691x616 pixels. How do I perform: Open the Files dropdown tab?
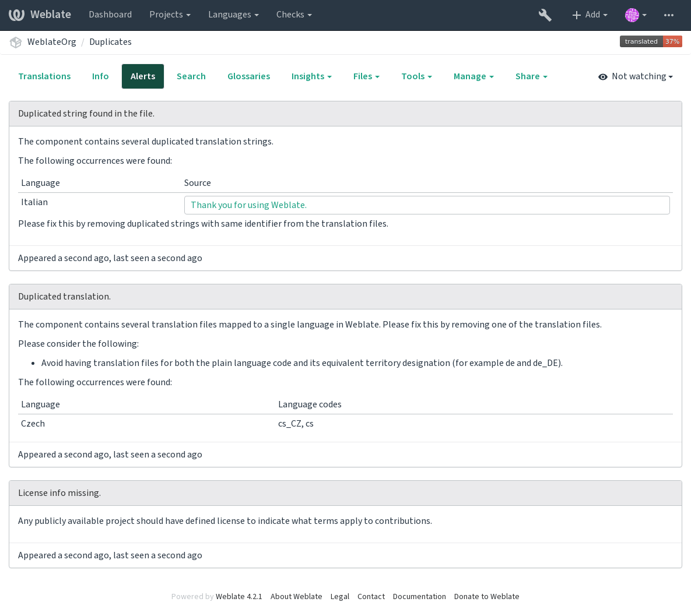(366, 76)
